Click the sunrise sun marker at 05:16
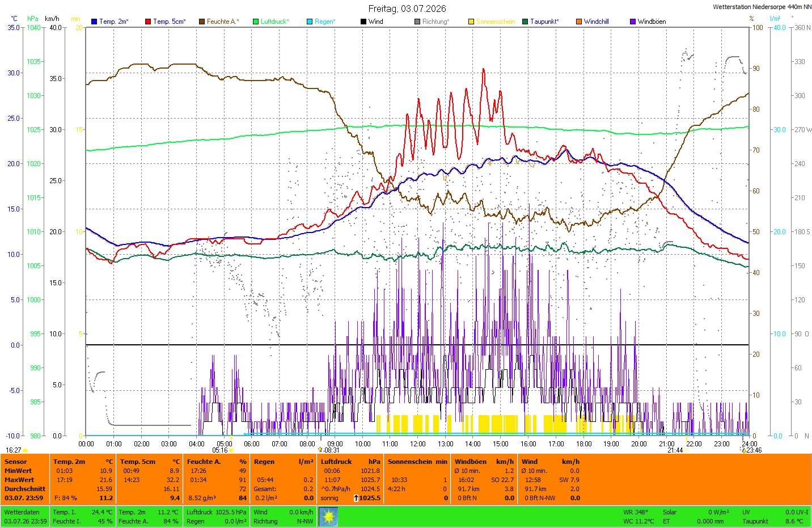 coord(231,450)
